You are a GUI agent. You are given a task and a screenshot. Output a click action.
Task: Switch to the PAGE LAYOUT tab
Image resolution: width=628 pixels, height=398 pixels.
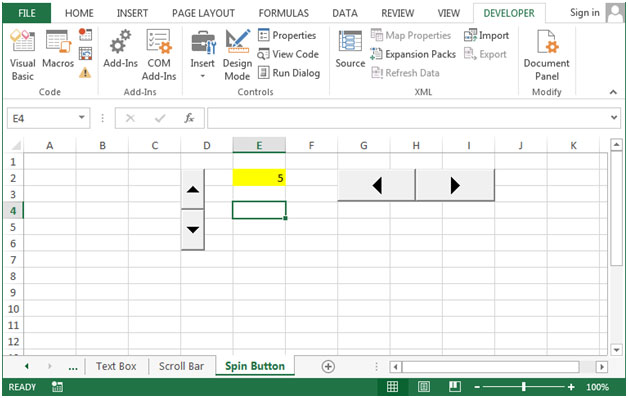point(203,13)
